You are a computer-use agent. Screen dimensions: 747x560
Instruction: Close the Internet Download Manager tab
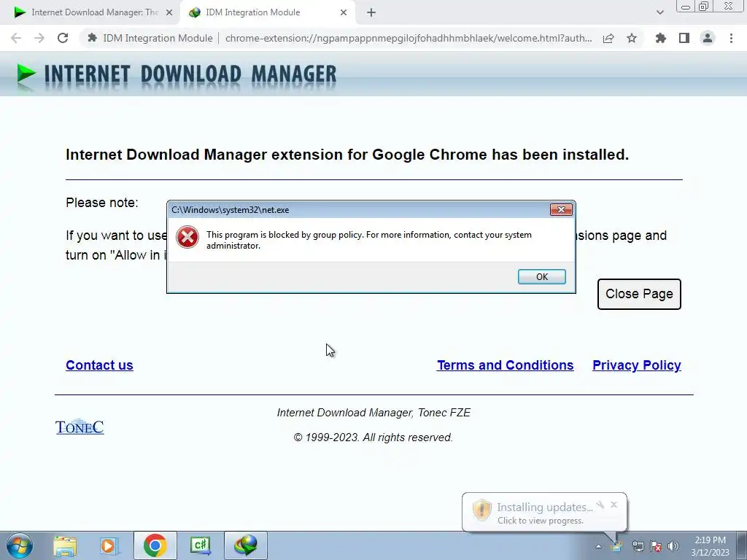click(169, 13)
